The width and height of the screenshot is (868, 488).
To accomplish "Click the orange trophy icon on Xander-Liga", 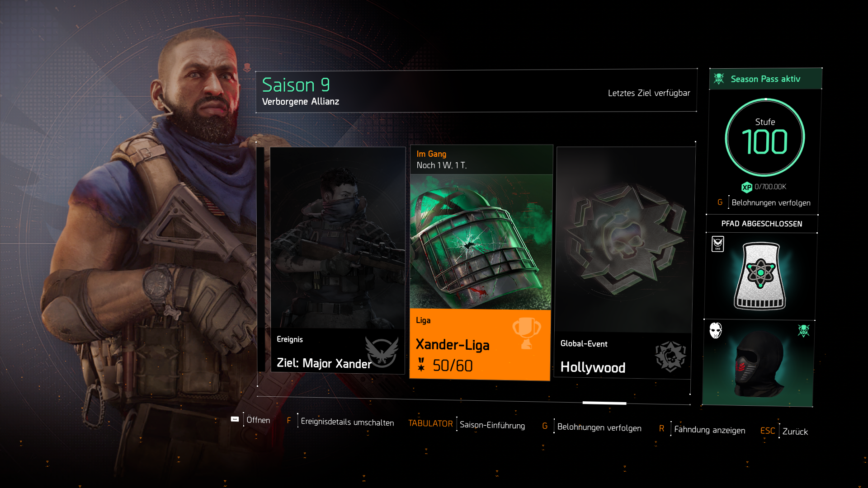I will (527, 333).
